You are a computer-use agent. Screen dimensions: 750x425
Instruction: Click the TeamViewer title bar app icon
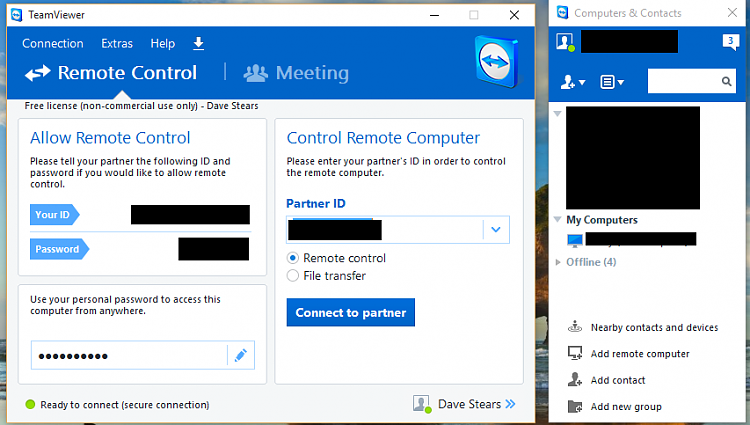pos(17,15)
